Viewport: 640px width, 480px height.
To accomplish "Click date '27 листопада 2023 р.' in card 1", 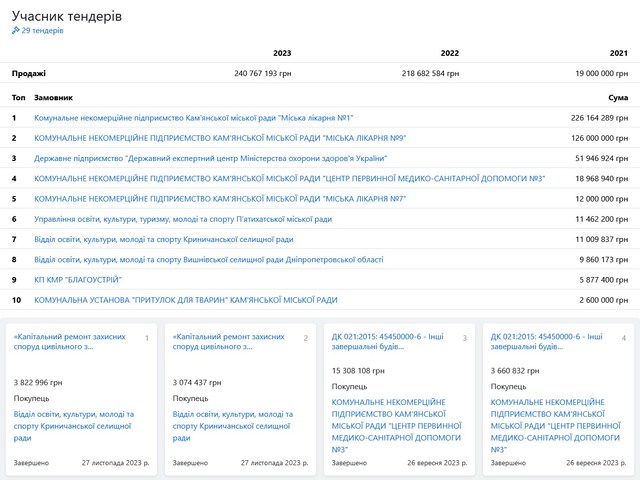I will pos(116,463).
